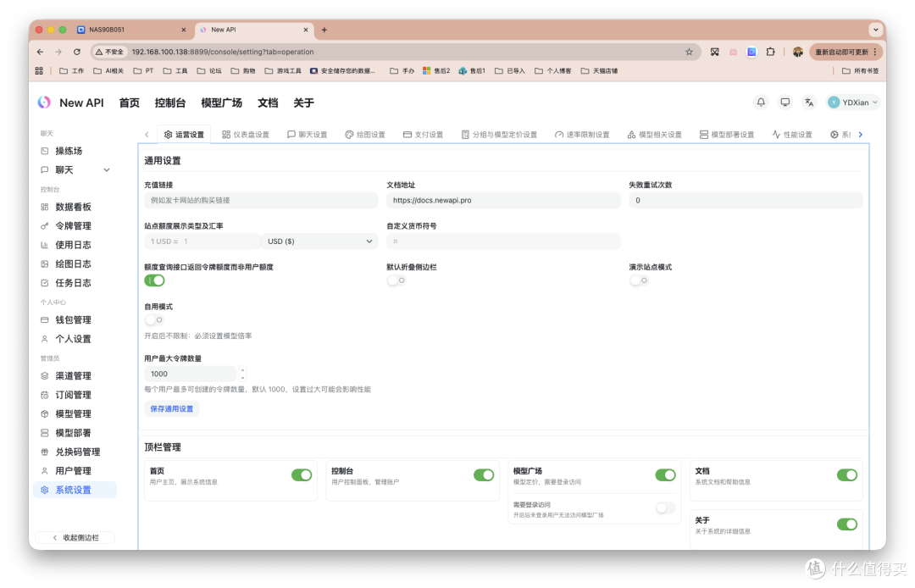Open the USD ($) currency dropdown
This screenshot has width=915, height=588.
point(319,241)
